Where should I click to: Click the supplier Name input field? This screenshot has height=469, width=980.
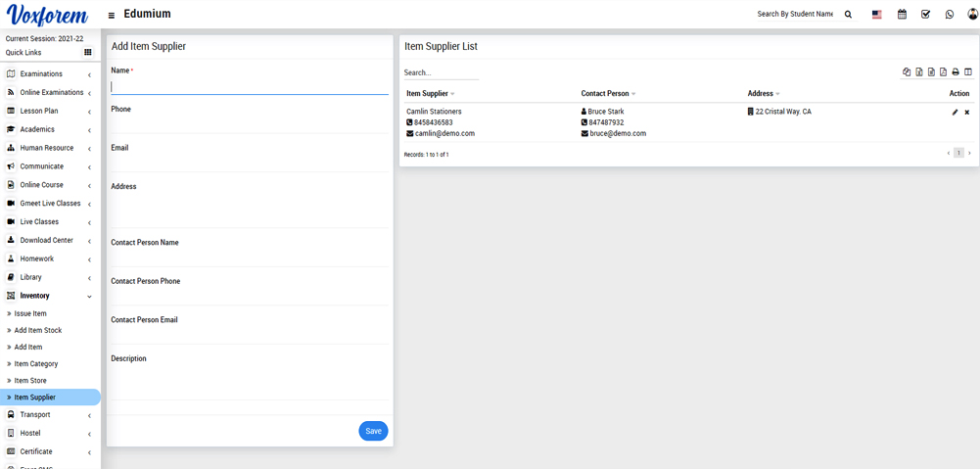click(249, 86)
